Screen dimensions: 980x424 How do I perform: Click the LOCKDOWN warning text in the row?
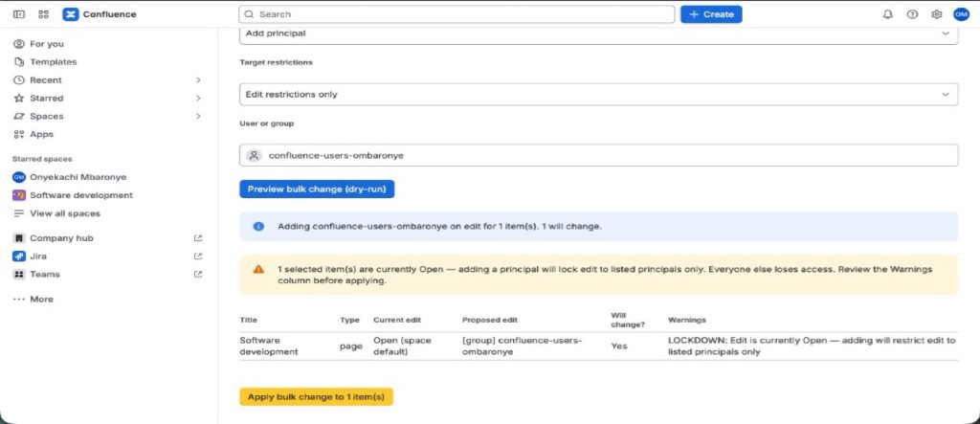812,346
